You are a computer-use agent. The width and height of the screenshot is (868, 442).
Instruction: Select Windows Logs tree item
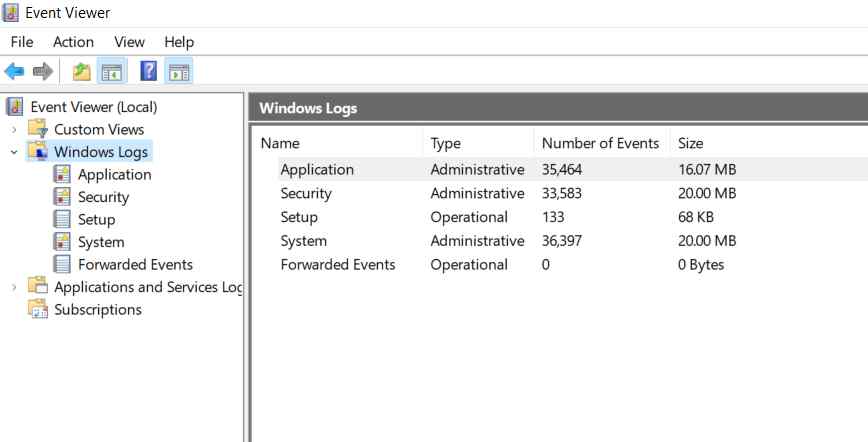coord(101,152)
